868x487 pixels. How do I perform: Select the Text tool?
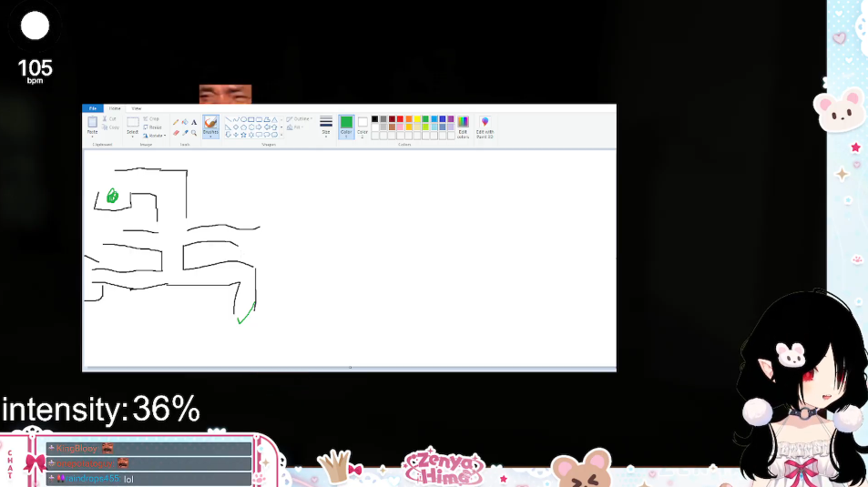[x=194, y=122]
